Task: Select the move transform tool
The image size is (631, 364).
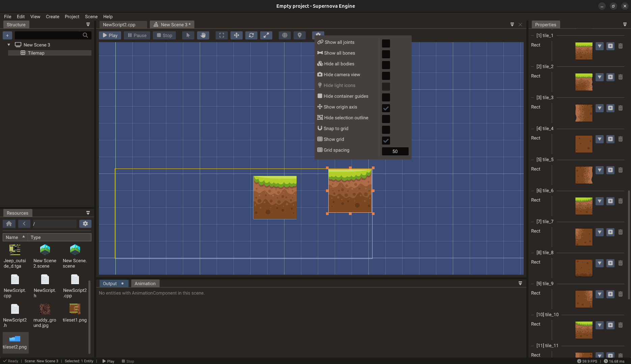Action: [237, 35]
